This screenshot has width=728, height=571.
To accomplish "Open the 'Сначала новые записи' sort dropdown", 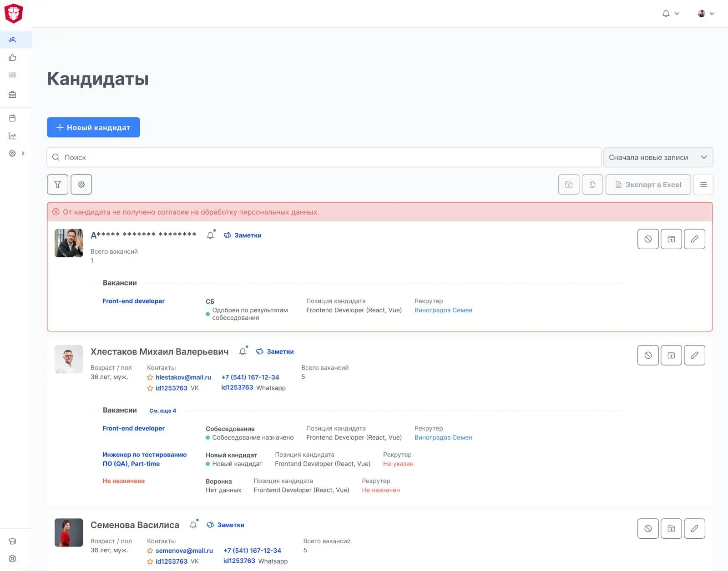I will (x=657, y=157).
